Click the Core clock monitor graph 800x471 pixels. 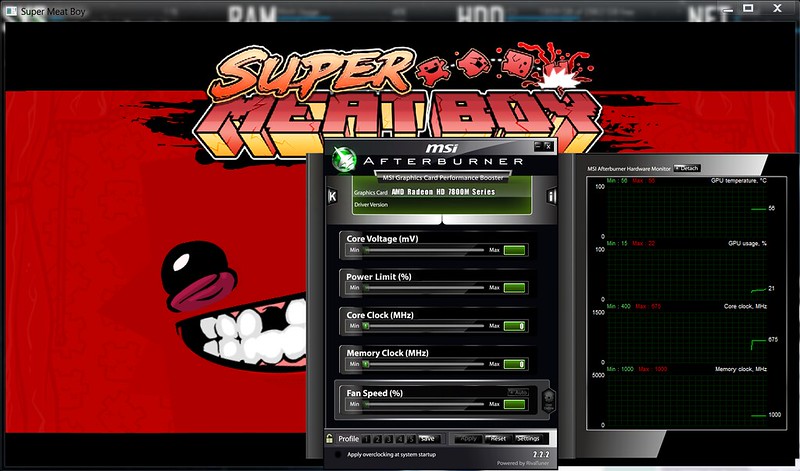click(686, 337)
